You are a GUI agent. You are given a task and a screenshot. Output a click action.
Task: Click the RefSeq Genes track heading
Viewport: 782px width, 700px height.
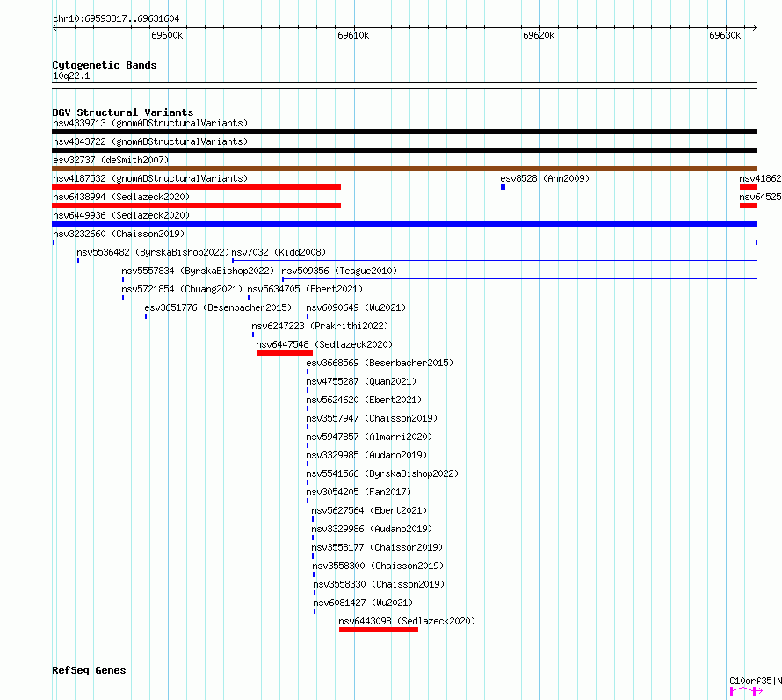point(89,671)
